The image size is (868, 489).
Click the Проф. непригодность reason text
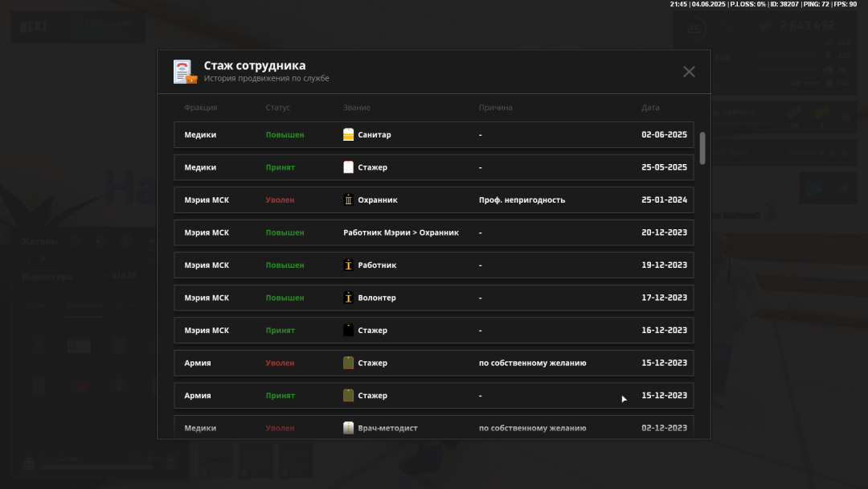coord(522,200)
